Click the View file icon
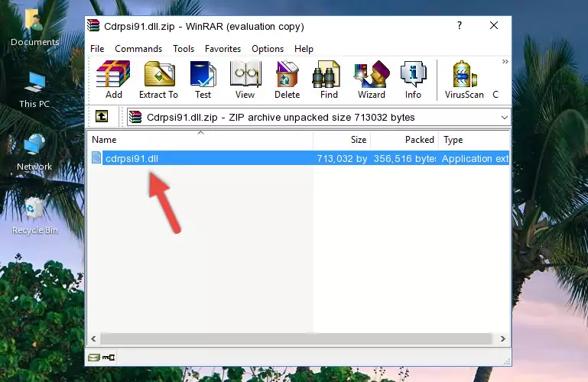Screen dimensions: 588x382 [245, 79]
